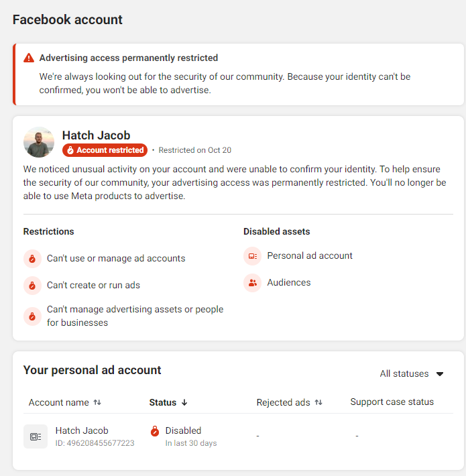466x476 pixels.
Task: Click the Personal ad account disabled asset label
Action: [310, 255]
